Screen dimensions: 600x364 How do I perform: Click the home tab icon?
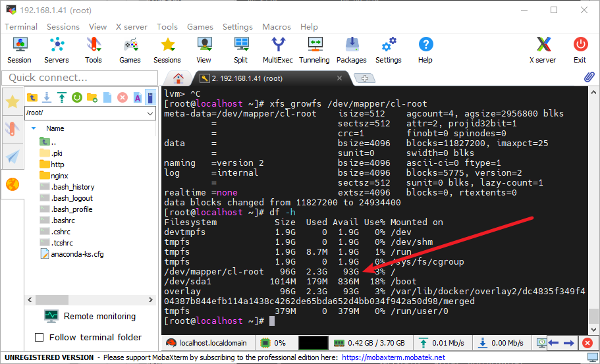tap(178, 78)
